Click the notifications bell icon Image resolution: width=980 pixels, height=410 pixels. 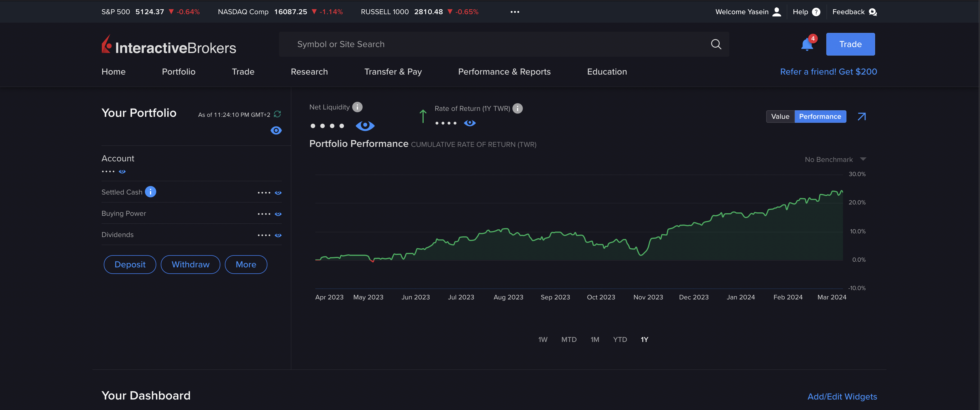click(807, 44)
